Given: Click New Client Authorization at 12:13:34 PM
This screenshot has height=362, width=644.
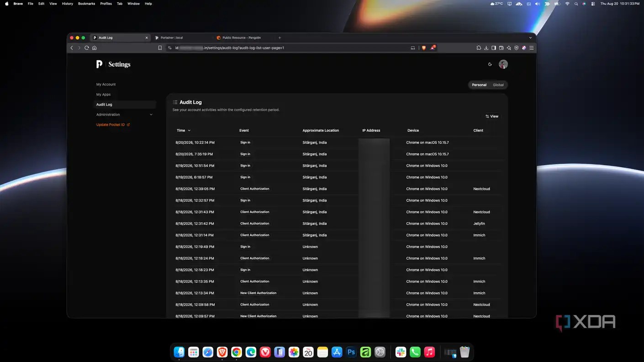Looking at the screenshot, I should (259, 293).
